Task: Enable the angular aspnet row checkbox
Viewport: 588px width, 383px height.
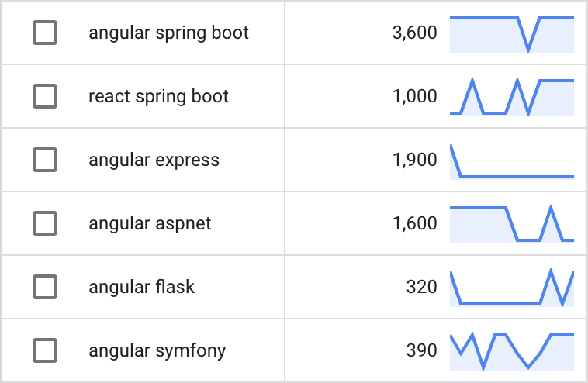Action: 45,223
